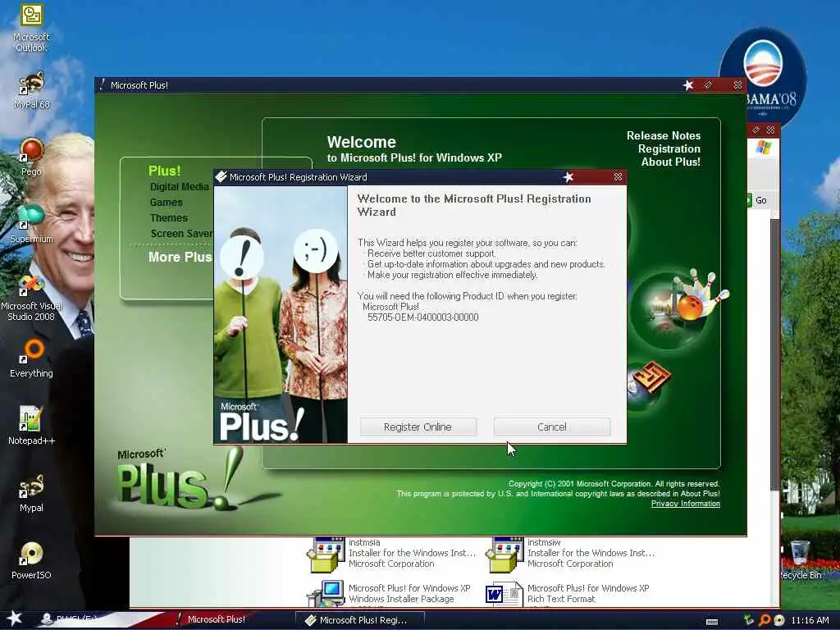840x630 pixels.
Task: Select the Plus! heading in the menu panel
Action: point(164,171)
